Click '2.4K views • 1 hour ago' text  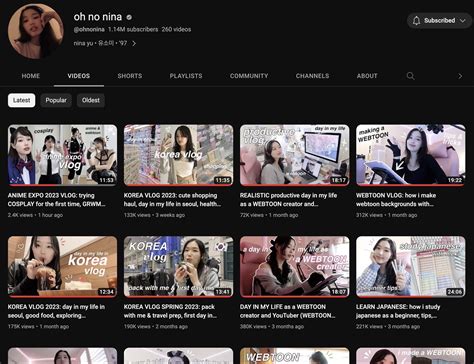click(x=35, y=215)
